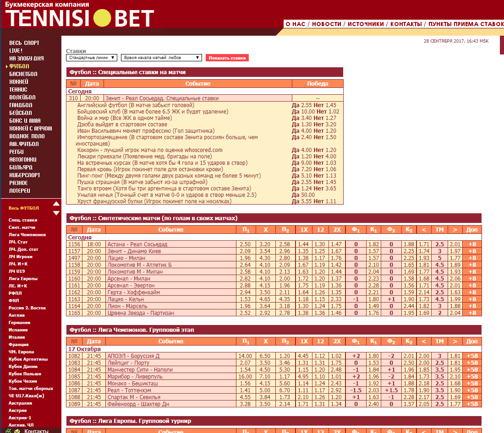This screenshot has height=433, width=504.
Task: Open LIVE! section
Action: click(16, 50)
